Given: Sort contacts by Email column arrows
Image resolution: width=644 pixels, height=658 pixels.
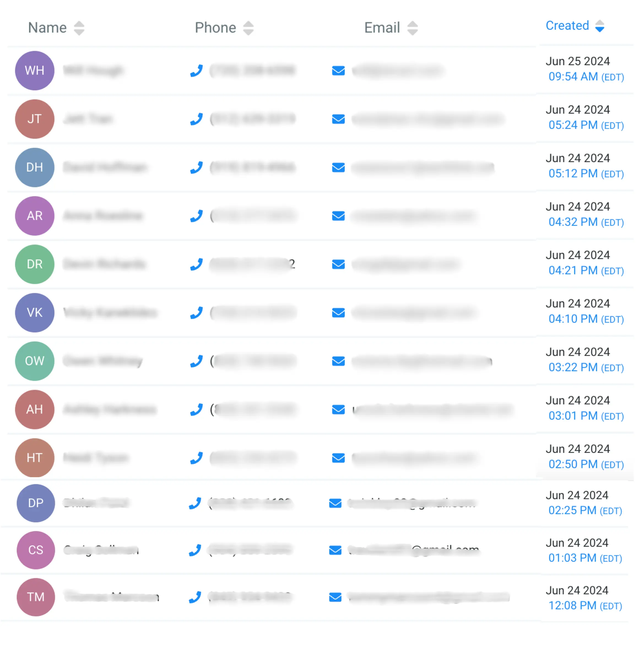Looking at the screenshot, I should coord(412,28).
